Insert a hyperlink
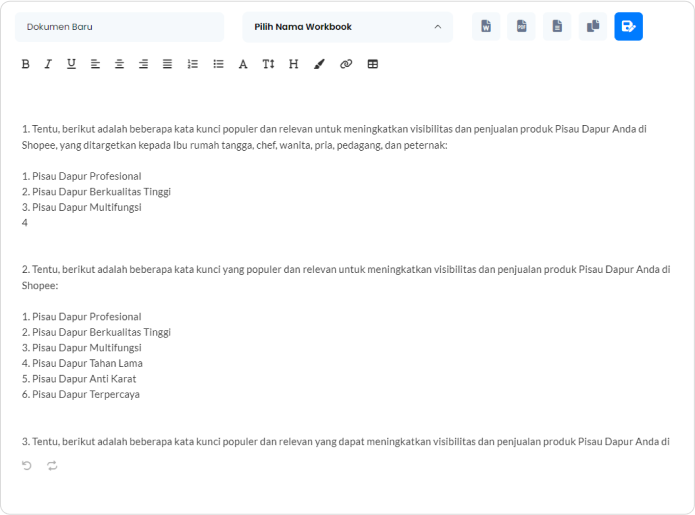 346,64
